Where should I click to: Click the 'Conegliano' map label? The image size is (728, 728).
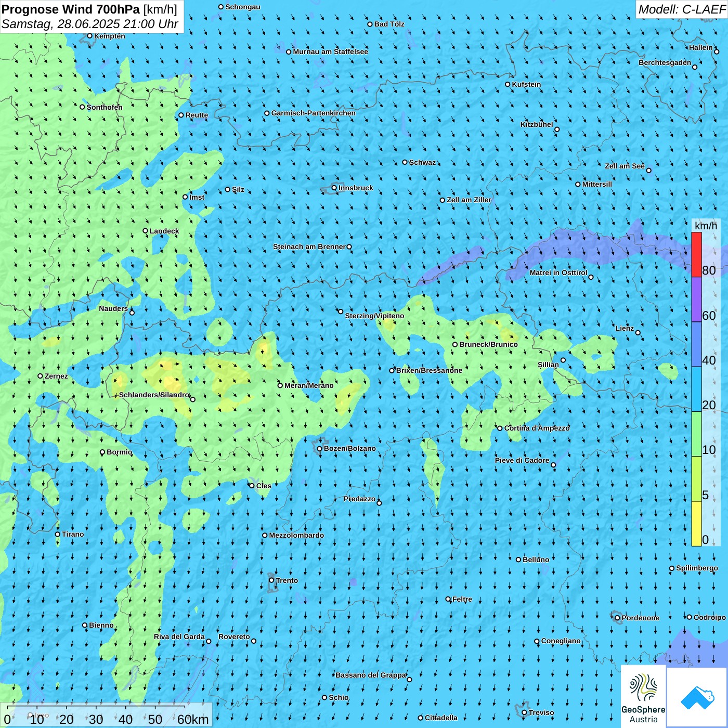561,641
